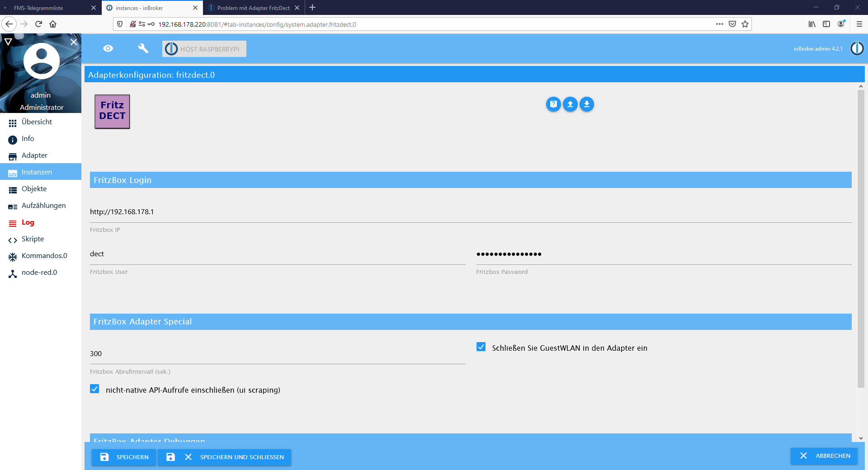The width and height of the screenshot is (868, 470).
Task: Click the saved login key icon
Action: (x=151, y=24)
